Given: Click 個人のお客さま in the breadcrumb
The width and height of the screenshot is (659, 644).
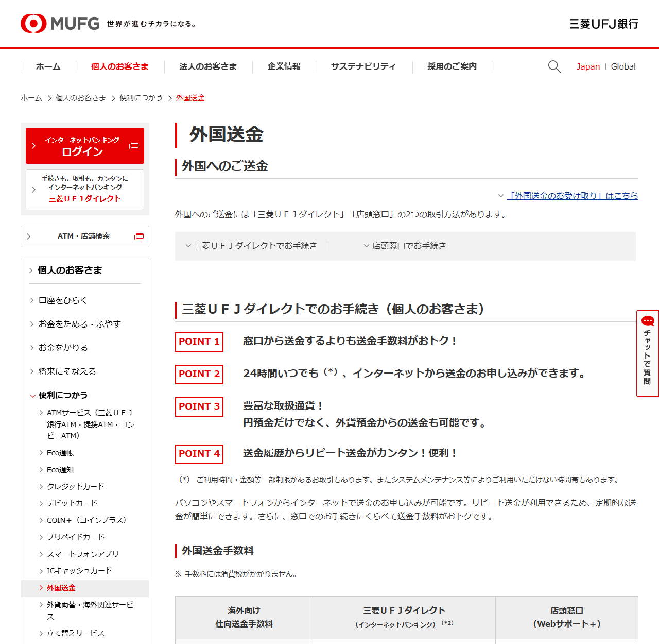Looking at the screenshot, I should (x=81, y=98).
